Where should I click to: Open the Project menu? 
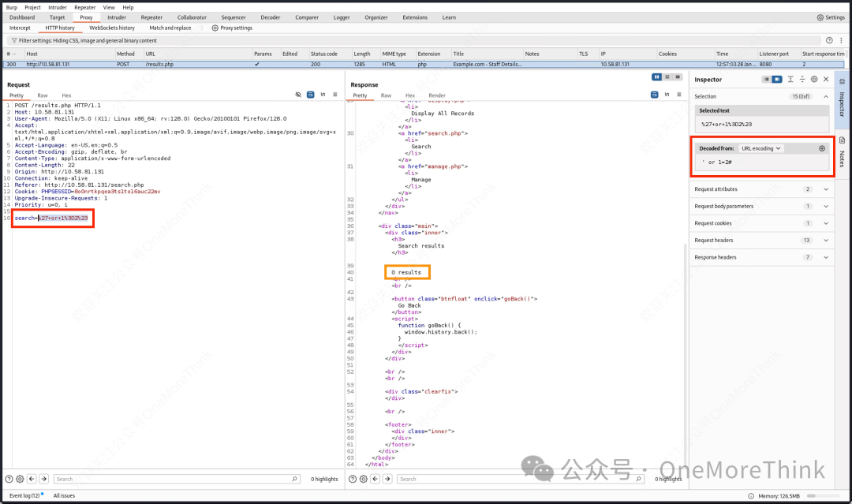[32, 8]
